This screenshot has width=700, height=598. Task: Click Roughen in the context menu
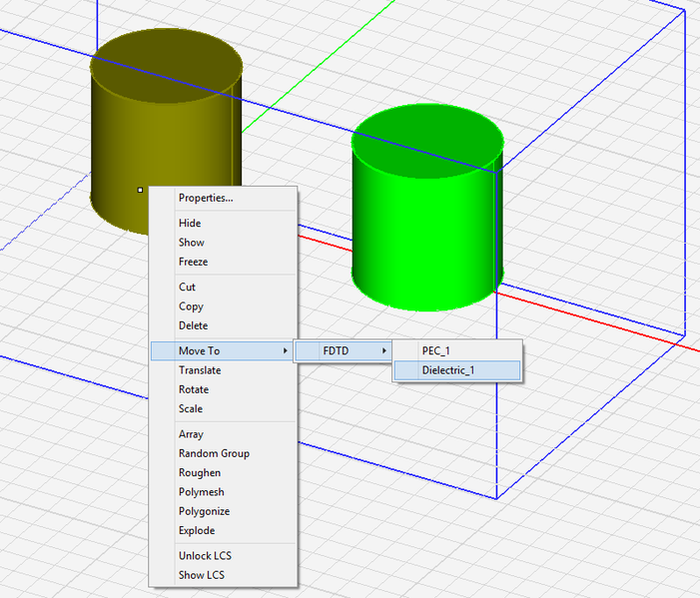click(200, 472)
